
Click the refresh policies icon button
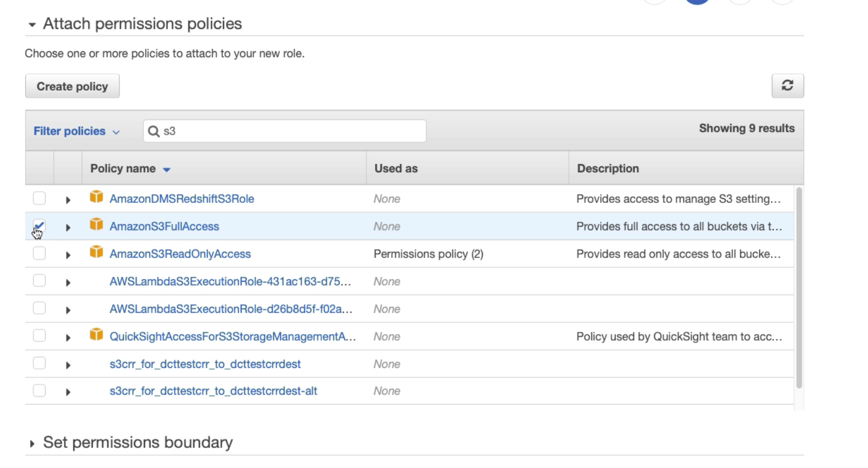pyautogui.click(x=787, y=86)
